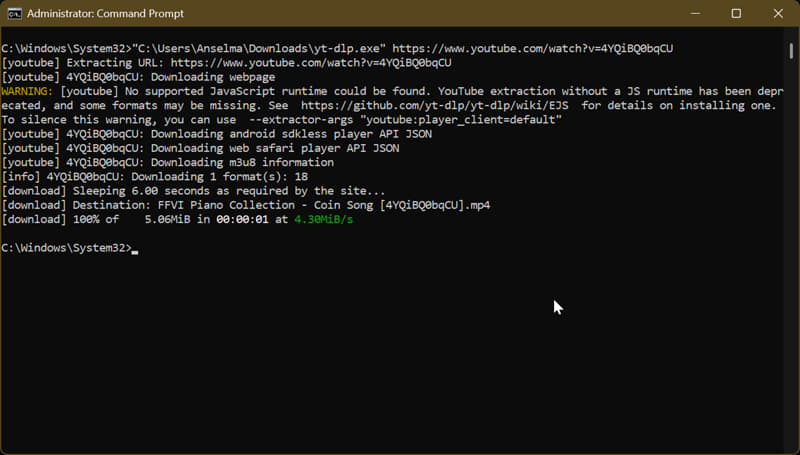Viewport: 800px width, 455px height.
Task: Click the green 4.30MiB/s download speed
Action: point(322,219)
